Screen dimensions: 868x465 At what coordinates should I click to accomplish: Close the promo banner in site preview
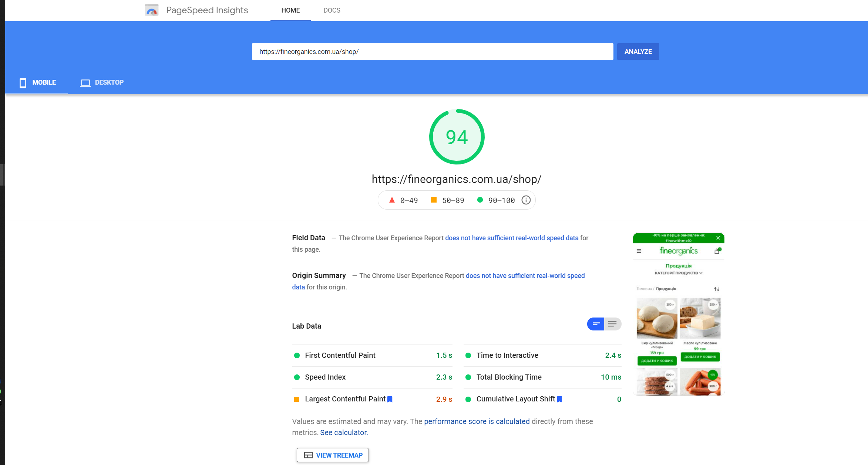coord(718,238)
